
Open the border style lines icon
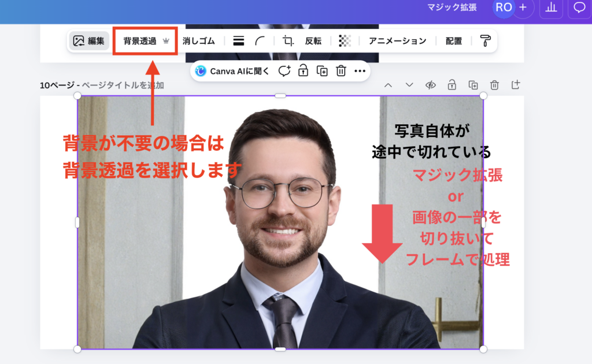[x=238, y=41]
